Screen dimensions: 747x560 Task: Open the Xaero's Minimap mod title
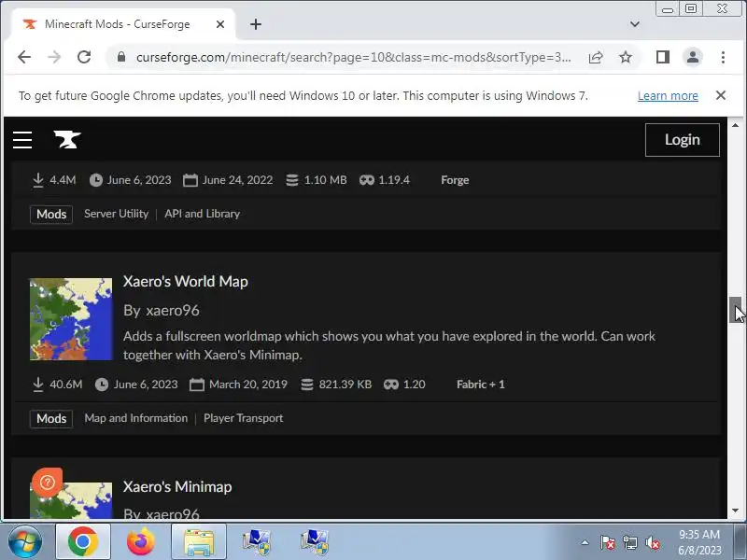[177, 486]
